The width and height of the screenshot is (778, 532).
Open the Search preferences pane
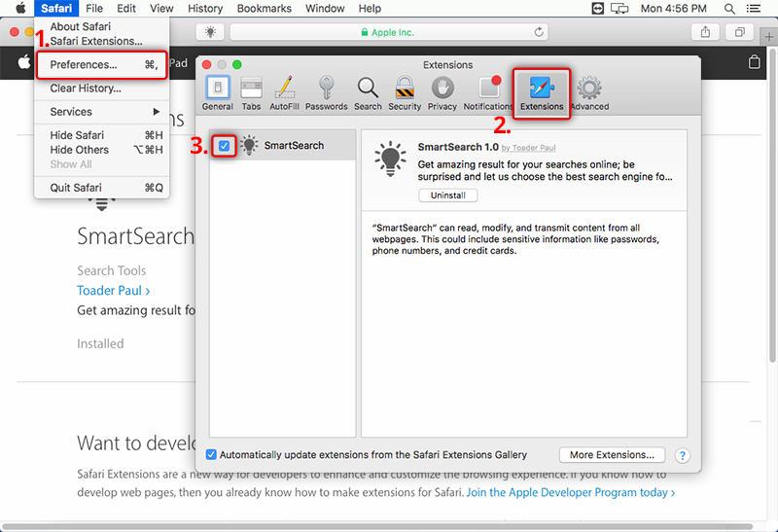click(x=368, y=93)
